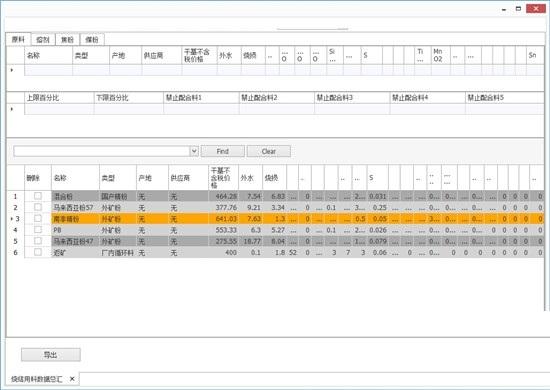550x390 pixels.
Task: Select row 3 indicator arrow in data table
Action: click(12, 219)
